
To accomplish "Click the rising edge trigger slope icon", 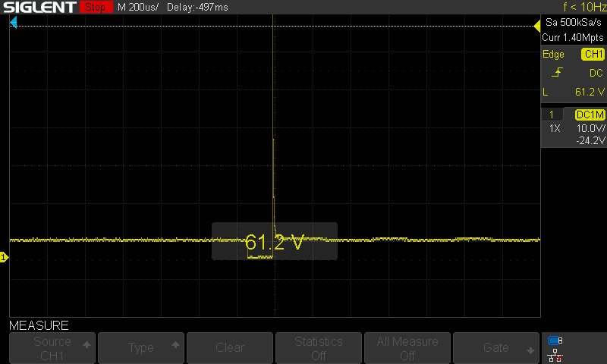I will (x=557, y=73).
